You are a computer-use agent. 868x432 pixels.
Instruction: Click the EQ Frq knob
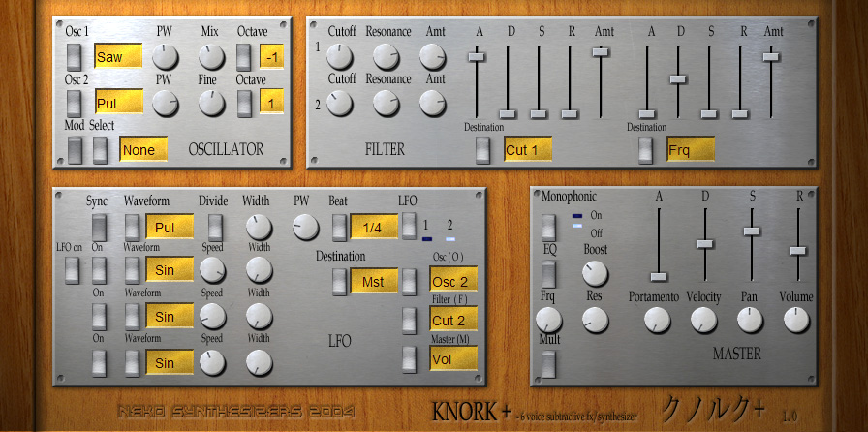548,320
